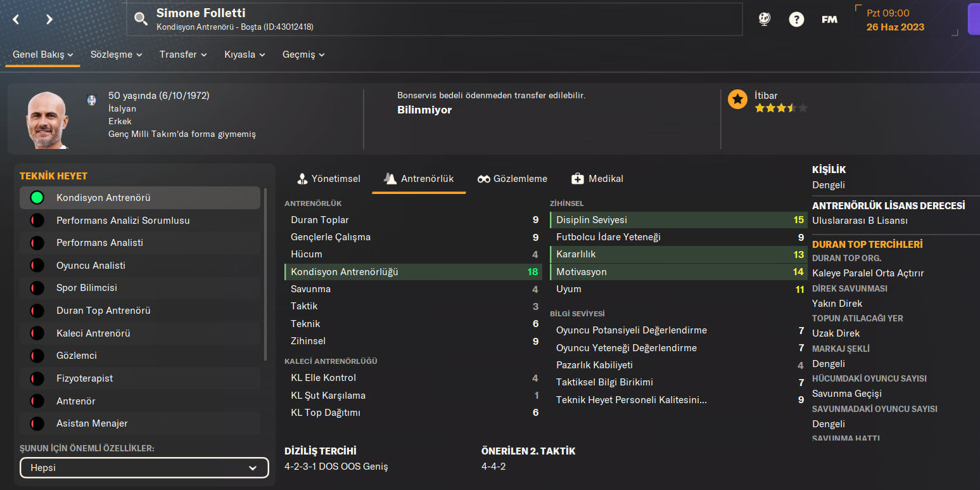This screenshot has height=490, width=980.
Task: Click the date and time display
Action: [x=895, y=20]
